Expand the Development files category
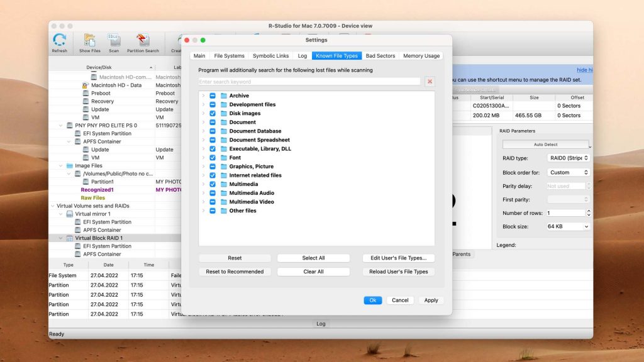The width and height of the screenshot is (644, 362). point(203,104)
